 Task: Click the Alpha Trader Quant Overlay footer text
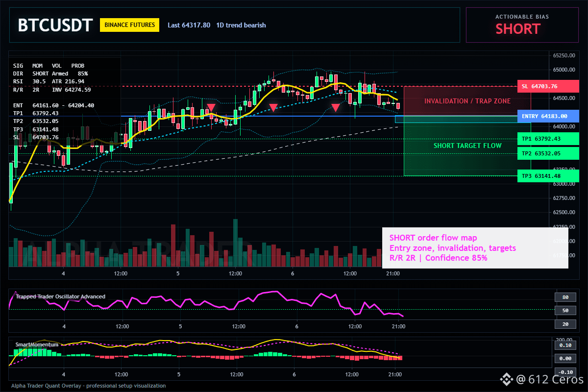tap(89, 386)
